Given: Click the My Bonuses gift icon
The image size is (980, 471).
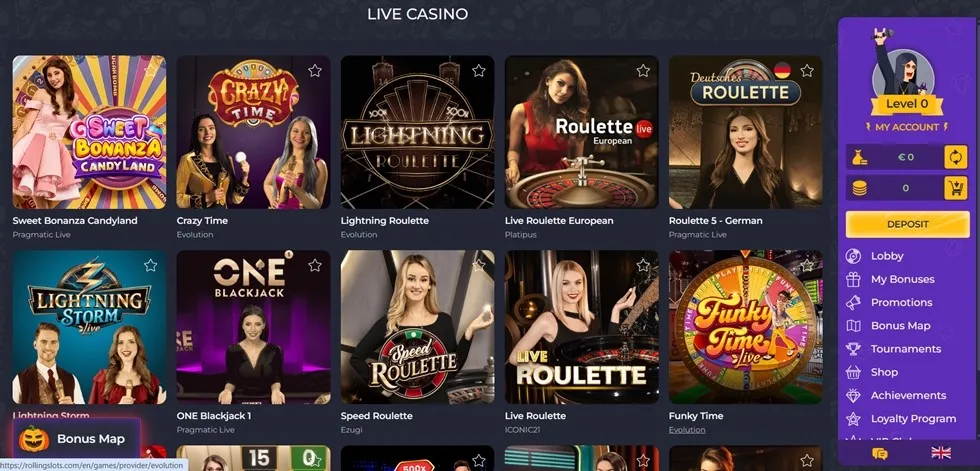Looking at the screenshot, I should (x=853, y=279).
